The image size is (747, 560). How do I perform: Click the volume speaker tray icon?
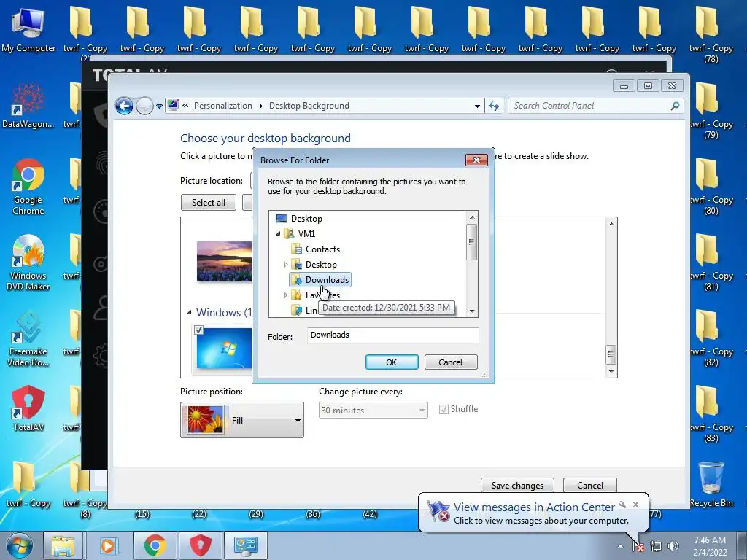pos(673,547)
